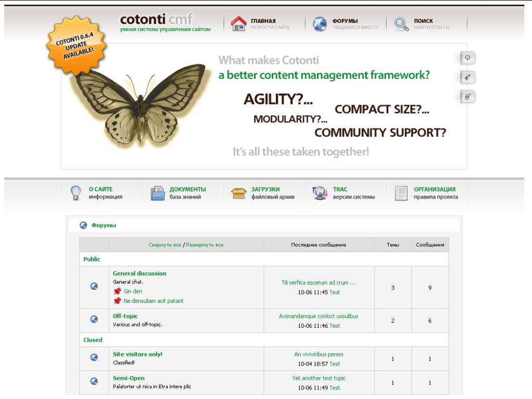The image size is (532, 399).
Task: Open last post Aximandamque conloct ussulibus
Action: [318, 316]
